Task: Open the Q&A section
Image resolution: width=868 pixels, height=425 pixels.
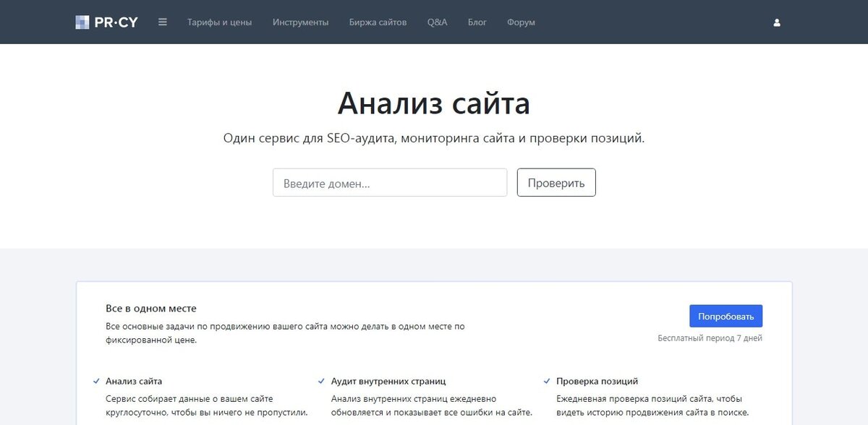Action: point(437,22)
